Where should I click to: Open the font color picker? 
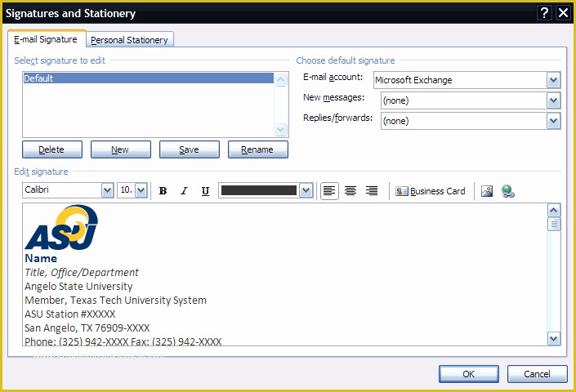[306, 190]
